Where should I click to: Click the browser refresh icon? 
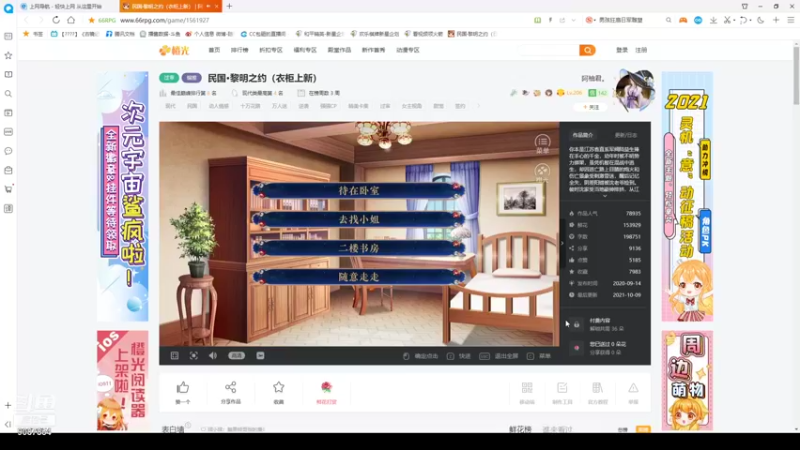(x=56, y=20)
